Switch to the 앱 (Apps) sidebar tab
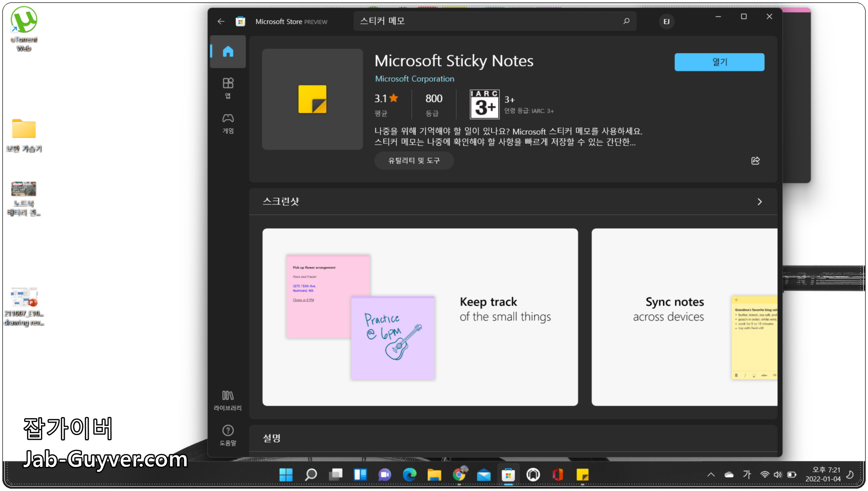 tap(228, 88)
